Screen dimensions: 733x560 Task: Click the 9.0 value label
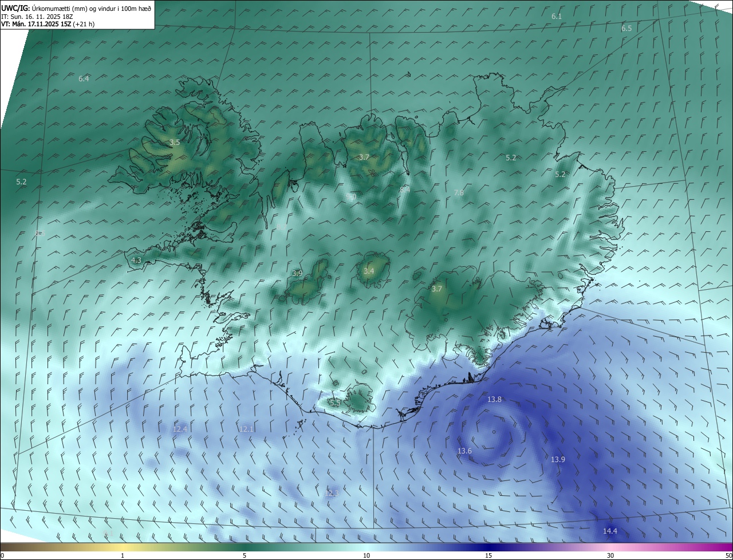(x=352, y=196)
